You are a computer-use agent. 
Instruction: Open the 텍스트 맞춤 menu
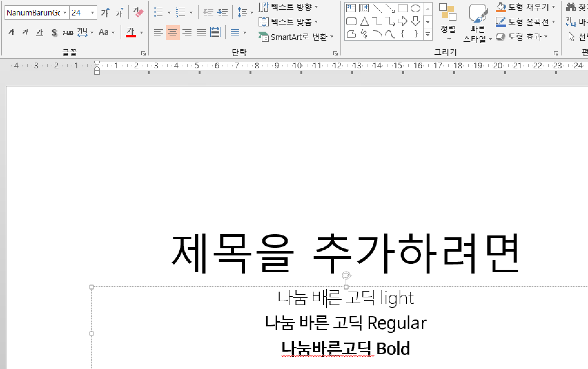tap(289, 22)
